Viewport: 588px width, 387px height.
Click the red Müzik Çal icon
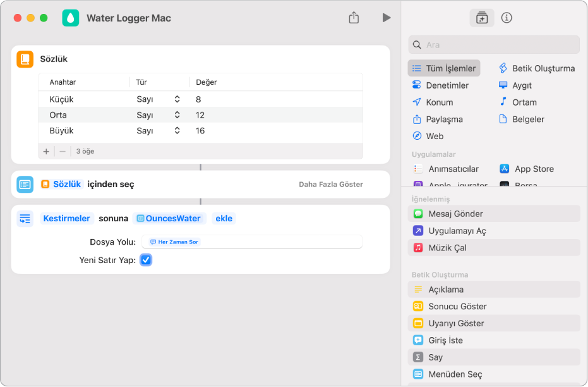417,248
